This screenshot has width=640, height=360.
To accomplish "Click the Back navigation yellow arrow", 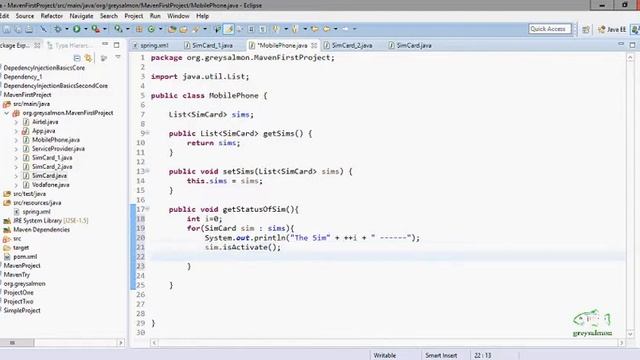I will [x=326, y=29].
